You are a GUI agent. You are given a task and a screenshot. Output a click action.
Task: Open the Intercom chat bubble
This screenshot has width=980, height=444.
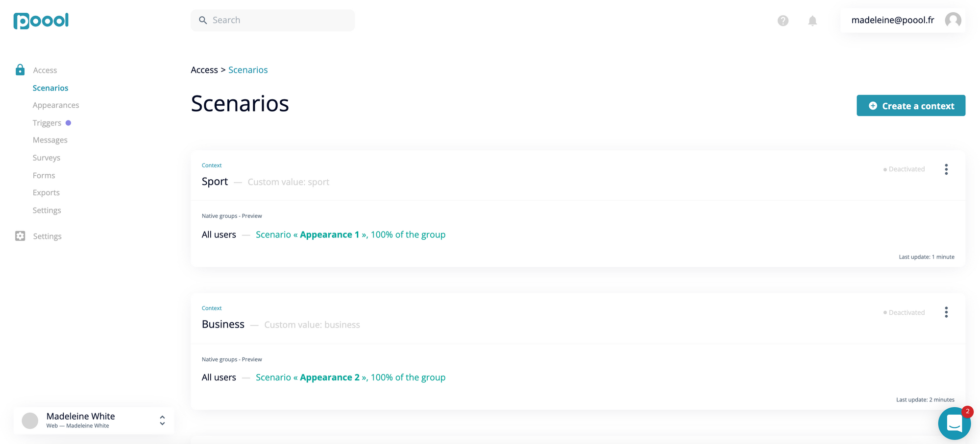(955, 423)
